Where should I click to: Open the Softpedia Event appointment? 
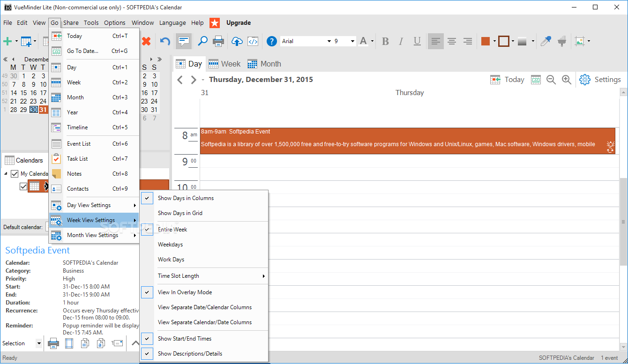tap(407, 141)
